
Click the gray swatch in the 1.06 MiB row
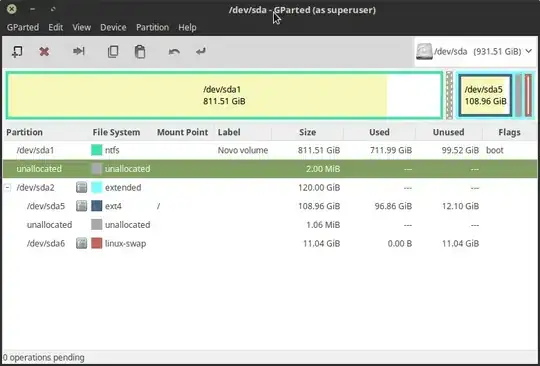tap(96, 224)
